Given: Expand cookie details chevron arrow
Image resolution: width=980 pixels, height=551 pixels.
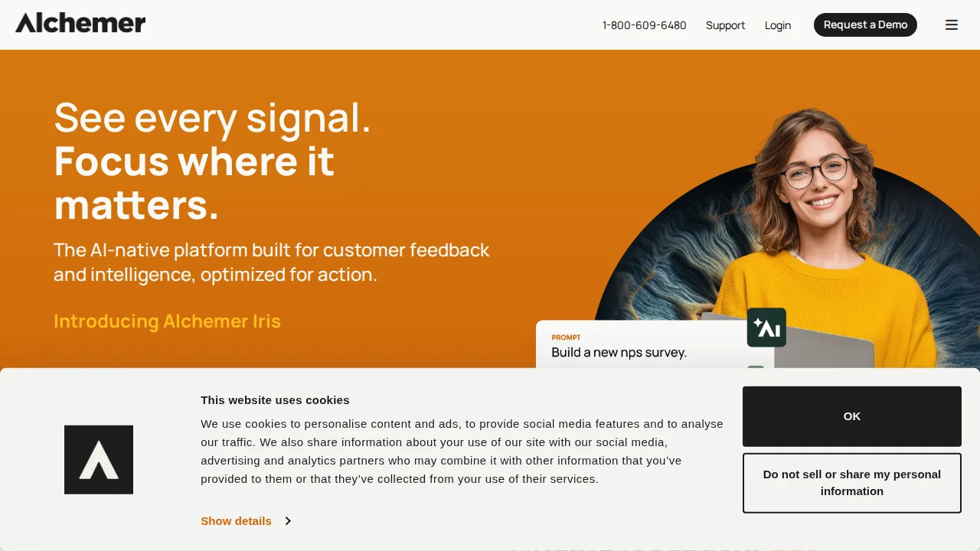Looking at the screenshot, I should point(288,521).
